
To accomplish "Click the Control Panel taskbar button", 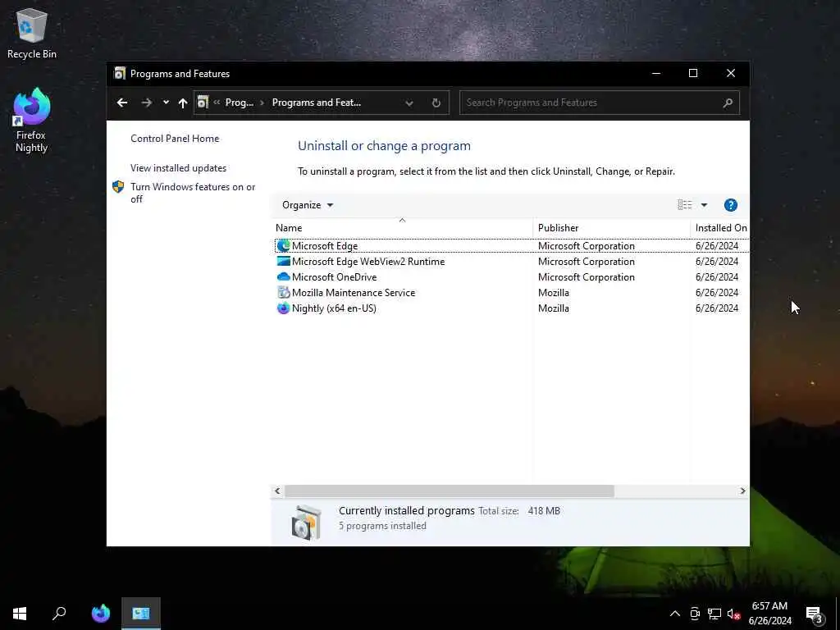I will coord(141,614).
